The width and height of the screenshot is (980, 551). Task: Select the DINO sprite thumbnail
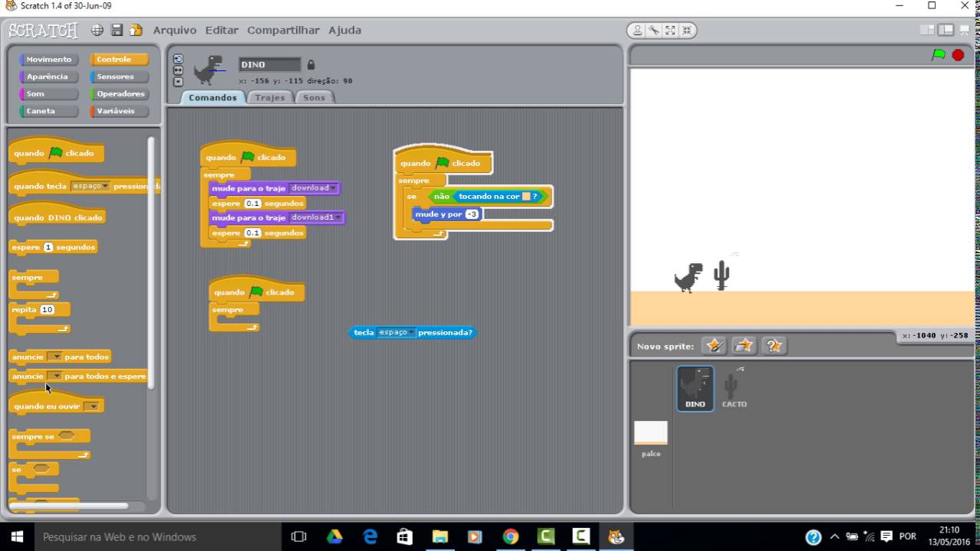695,388
